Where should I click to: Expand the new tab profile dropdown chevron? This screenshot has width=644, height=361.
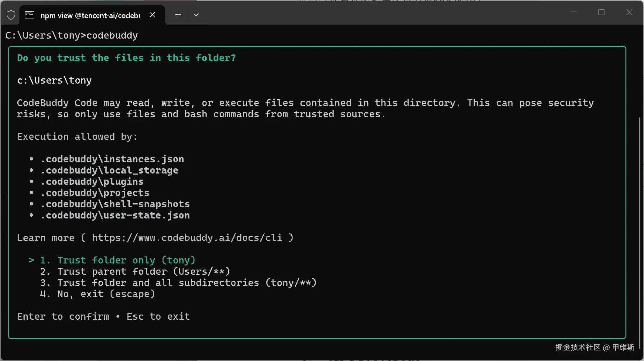point(196,15)
